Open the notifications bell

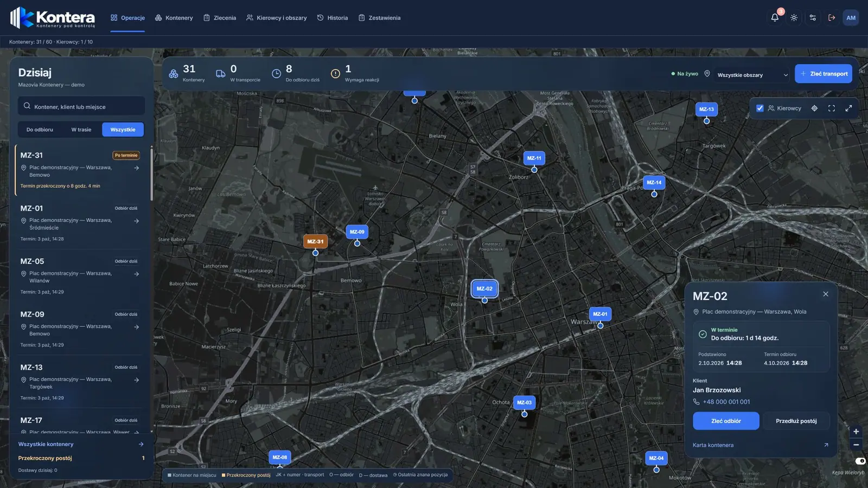point(775,18)
